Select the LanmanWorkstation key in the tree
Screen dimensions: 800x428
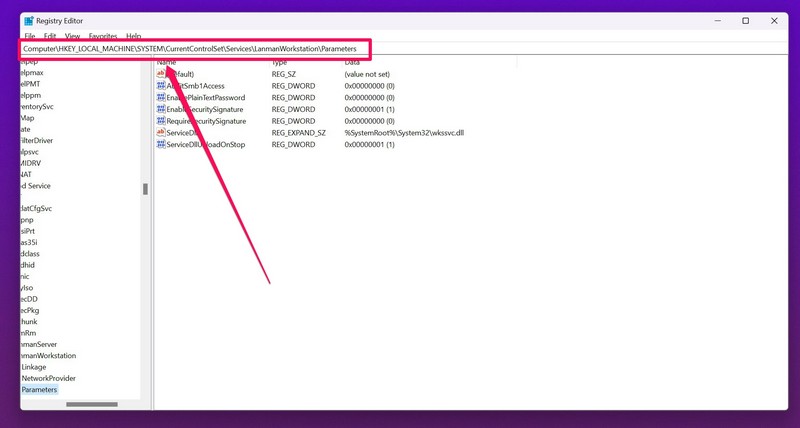48,356
